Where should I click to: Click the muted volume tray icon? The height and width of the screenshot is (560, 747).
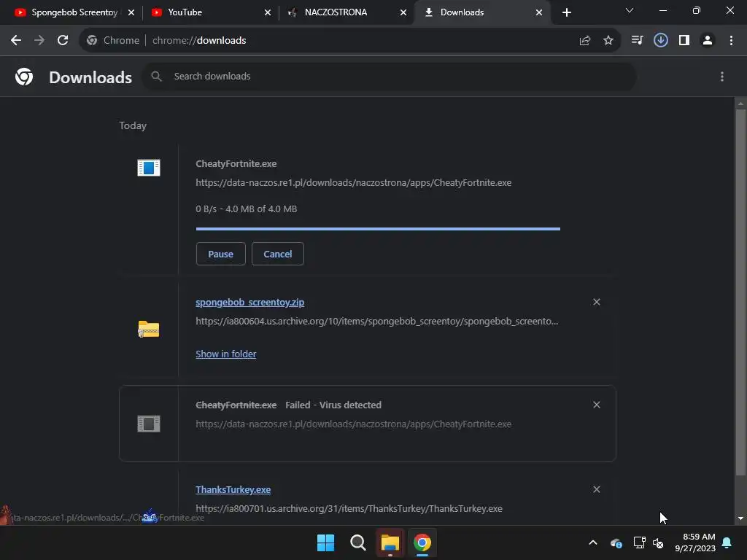click(x=659, y=542)
